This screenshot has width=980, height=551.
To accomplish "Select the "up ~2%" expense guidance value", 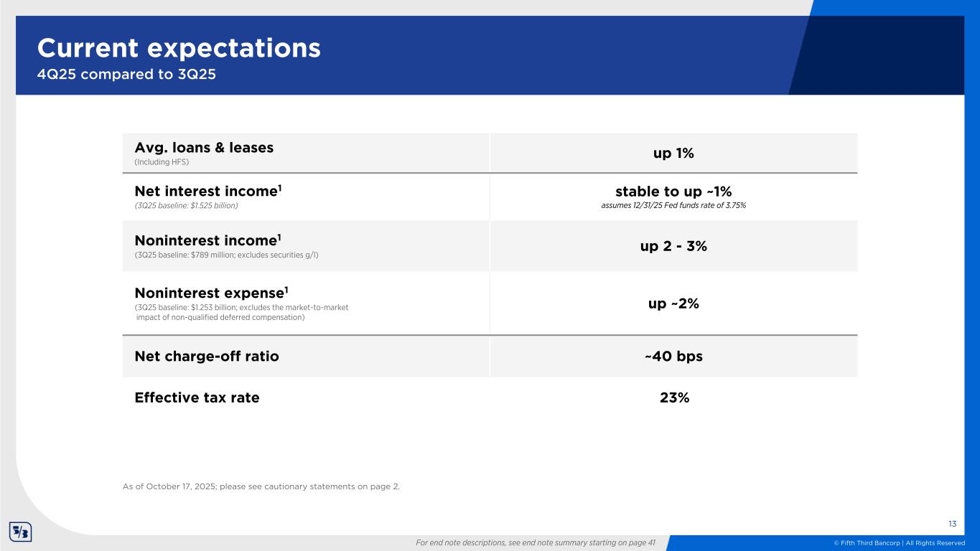I will pos(673,303).
